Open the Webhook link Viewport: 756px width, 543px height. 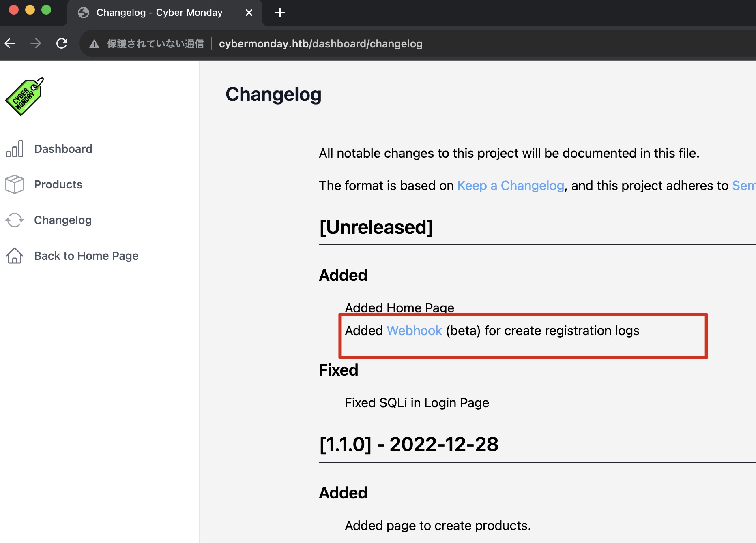click(x=414, y=331)
